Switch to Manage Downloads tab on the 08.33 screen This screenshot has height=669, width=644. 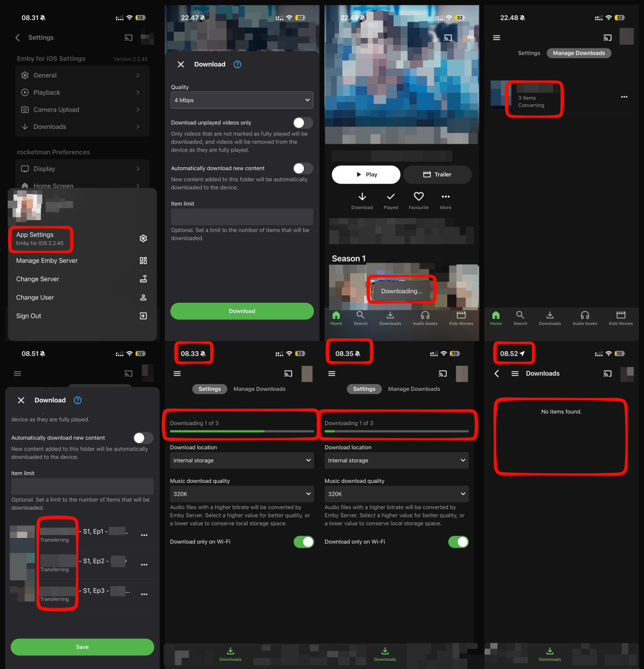click(259, 389)
